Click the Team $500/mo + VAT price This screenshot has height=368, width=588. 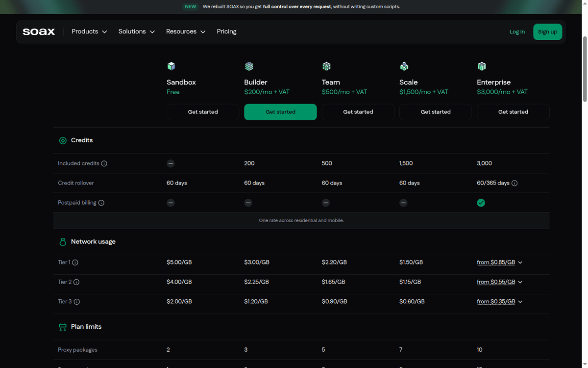tap(344, 92)
